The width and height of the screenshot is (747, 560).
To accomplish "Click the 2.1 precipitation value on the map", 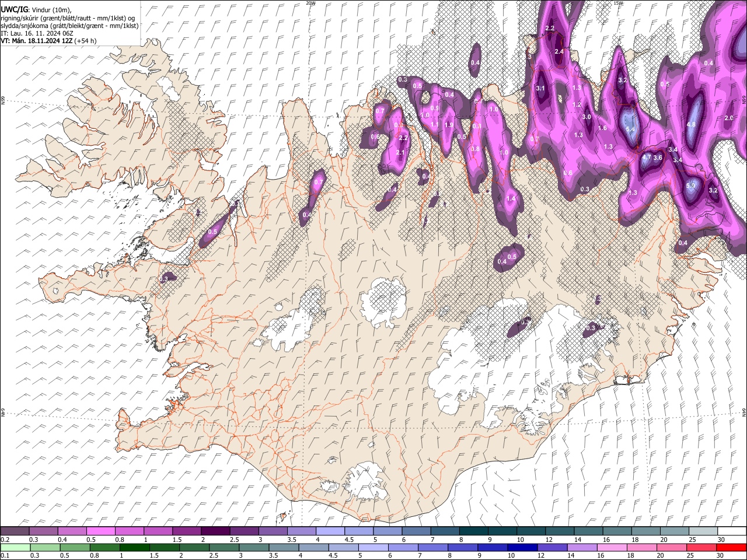I will point(400,152).
